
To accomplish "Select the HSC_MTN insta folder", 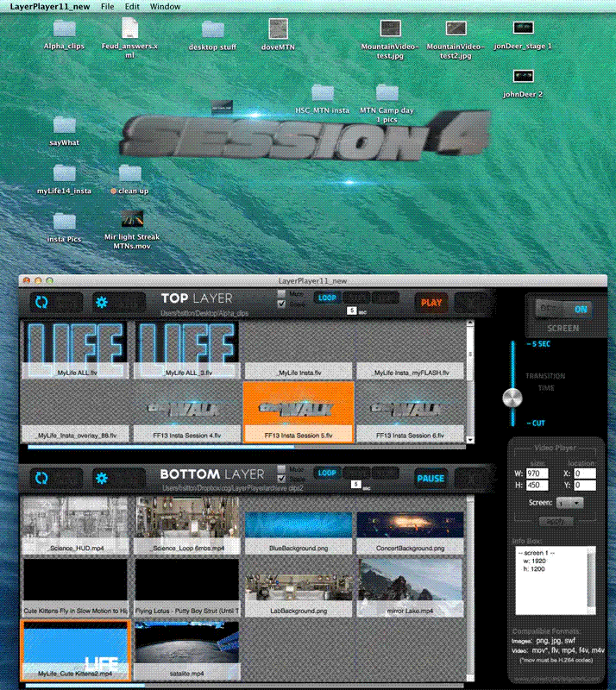I will (323, 92).
